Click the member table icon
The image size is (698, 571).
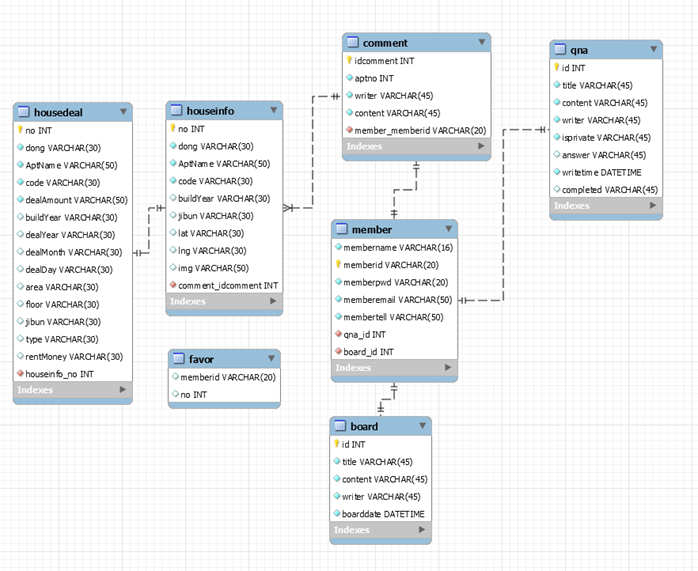click(x=341, y=229)
